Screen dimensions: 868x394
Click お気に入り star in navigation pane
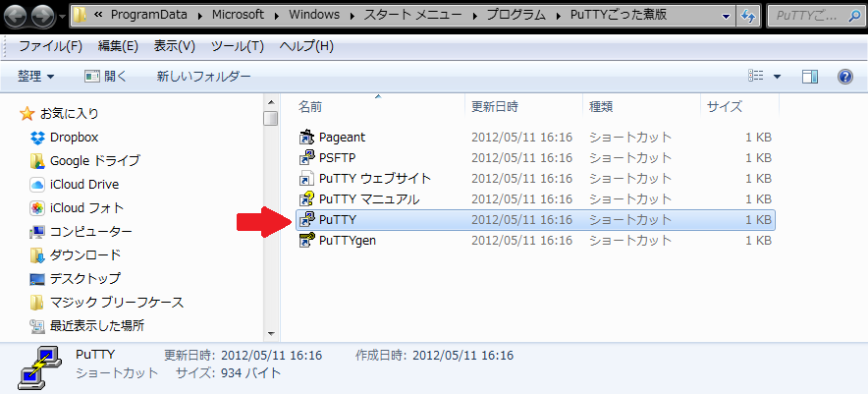[x=27, y=114]
